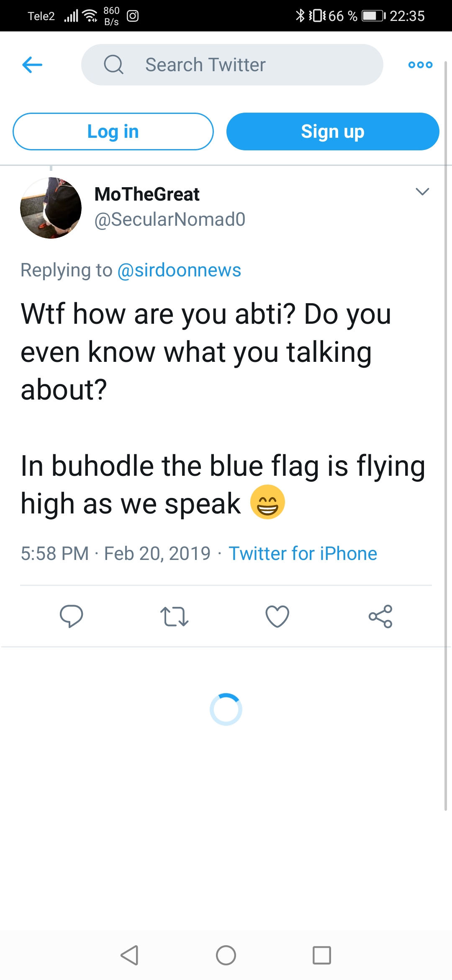Tap Android home circle button
452x980 pixels.
click(x=226, y=955)
